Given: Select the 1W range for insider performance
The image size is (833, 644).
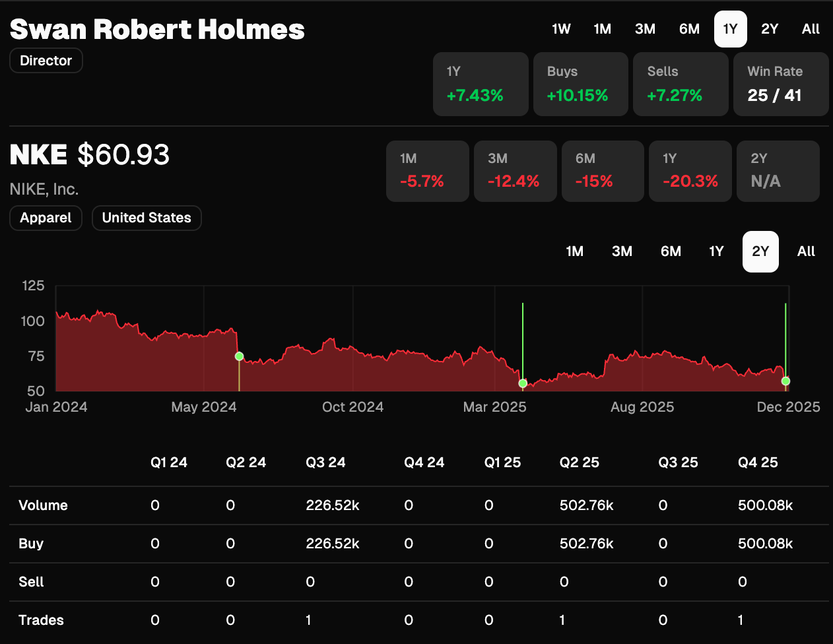Looking at the screenshot, I should [x=561, y=29].
